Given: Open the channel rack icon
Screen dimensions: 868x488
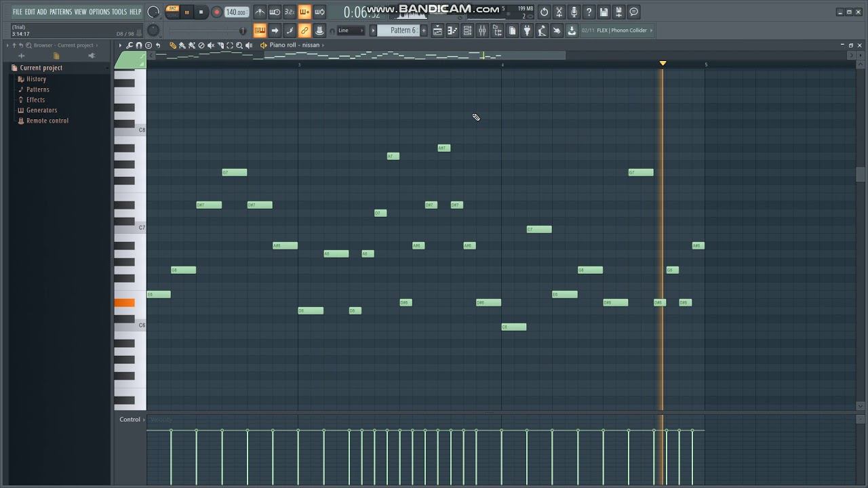Looking at the screenshot, I should [467, 30].
